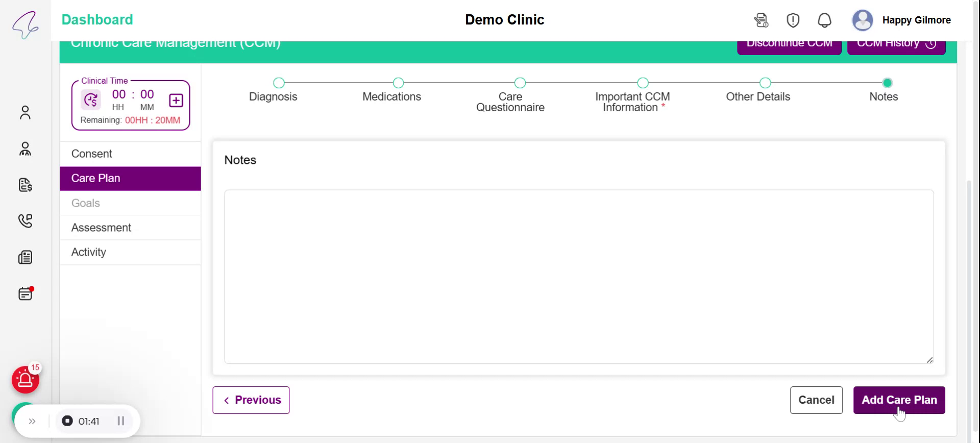The image size is (980, 443).
Task: Click inside the Notes text area
Action: tap(579, 277)
